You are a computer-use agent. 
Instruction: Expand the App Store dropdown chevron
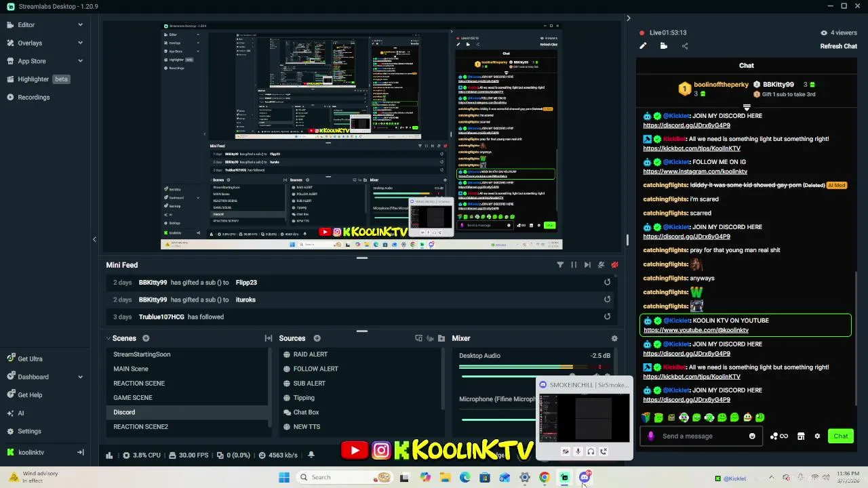tap(80, 61)
